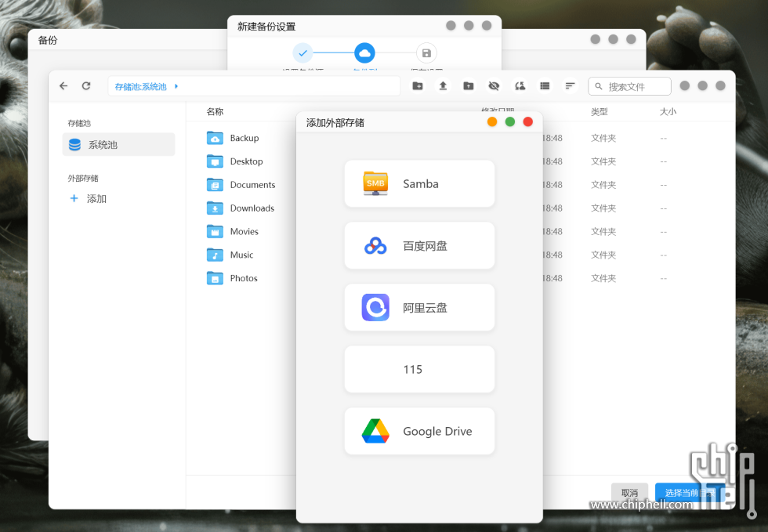Click the checkmark step in 新建备份设置 wizard
This screenshot has height=532, width=768.
click(x=303, y=53)
